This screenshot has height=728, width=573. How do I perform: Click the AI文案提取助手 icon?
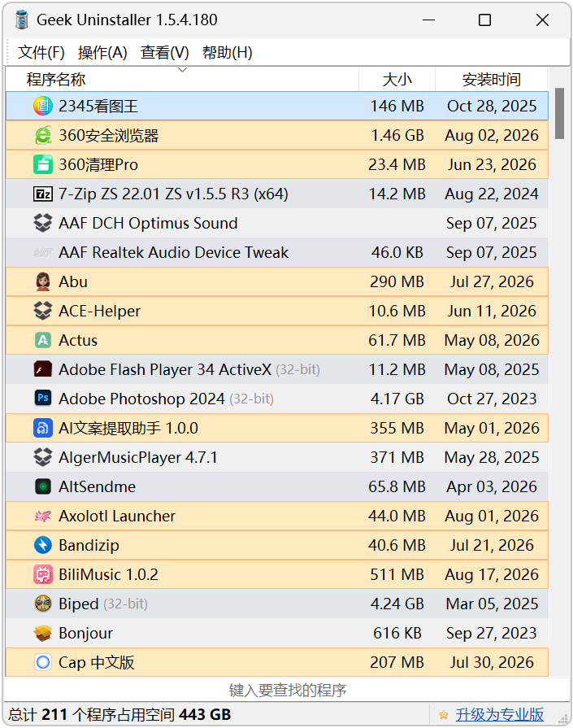[x=43, y=428]
